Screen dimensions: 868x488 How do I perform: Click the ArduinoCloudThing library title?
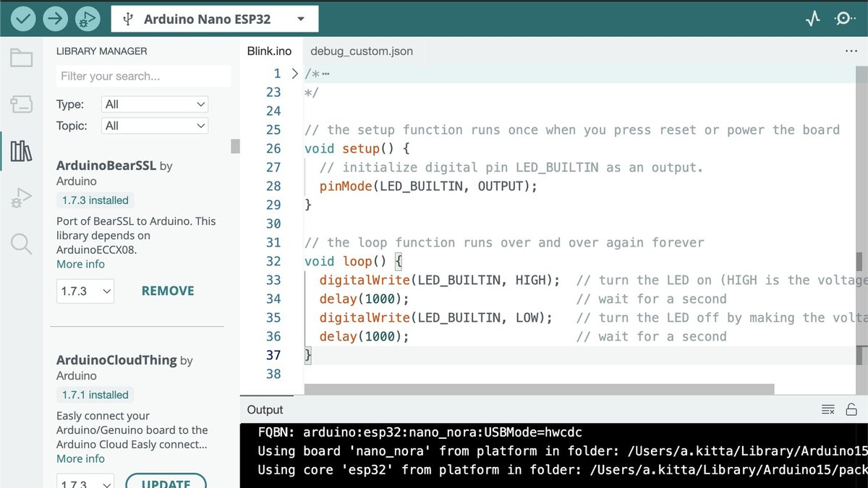tap(116, 360)
